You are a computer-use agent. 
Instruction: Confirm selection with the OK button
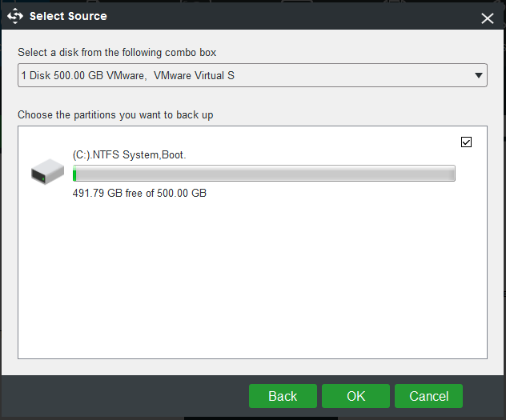tap(355, 396)
